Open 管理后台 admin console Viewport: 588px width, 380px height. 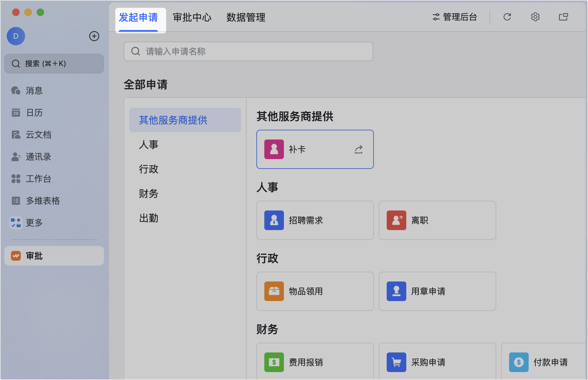455,17
